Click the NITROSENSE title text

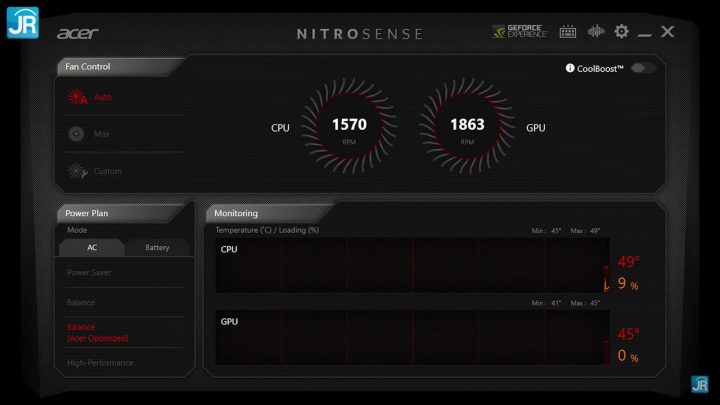360,34
